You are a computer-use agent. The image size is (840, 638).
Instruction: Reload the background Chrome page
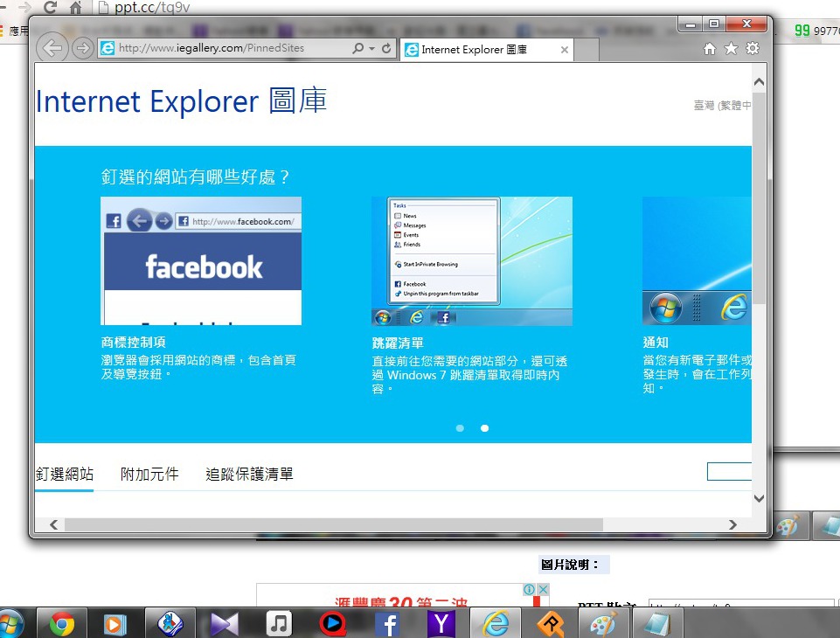pos(51,7)
